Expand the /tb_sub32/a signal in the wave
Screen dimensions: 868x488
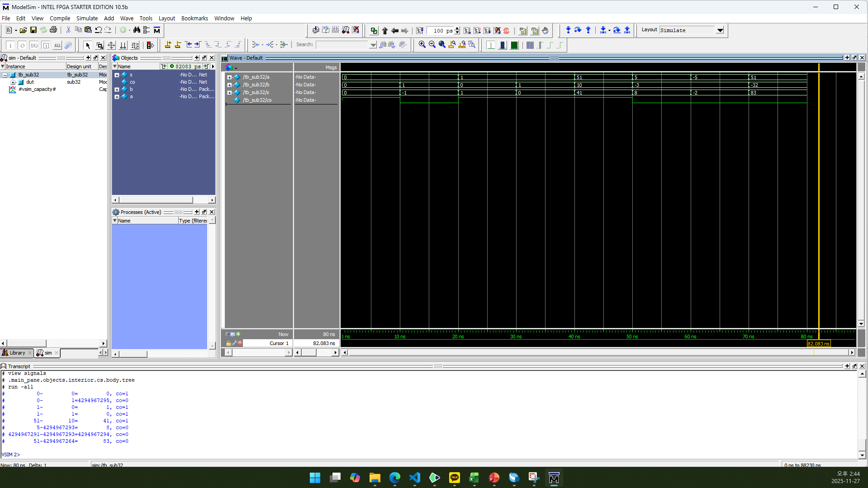[x=230, y=77]
